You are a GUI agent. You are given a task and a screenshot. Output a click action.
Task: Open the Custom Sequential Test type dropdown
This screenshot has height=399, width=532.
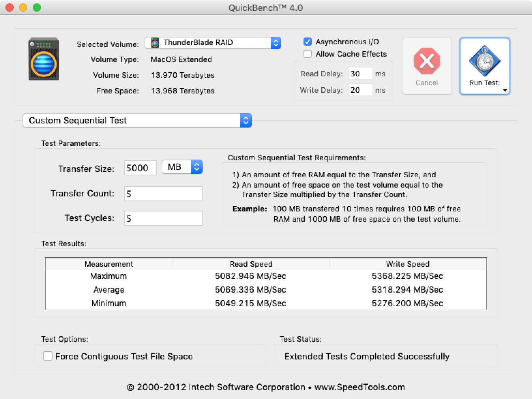137,120
